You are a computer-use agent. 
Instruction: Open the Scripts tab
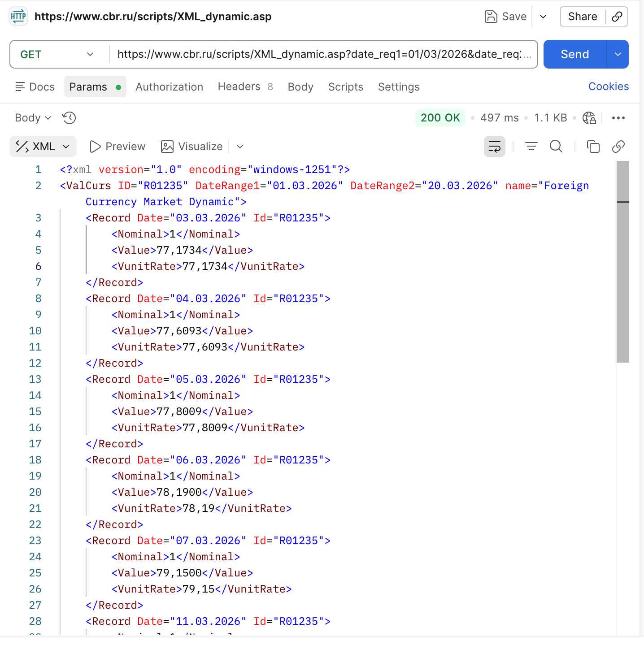tap(345, 87)
